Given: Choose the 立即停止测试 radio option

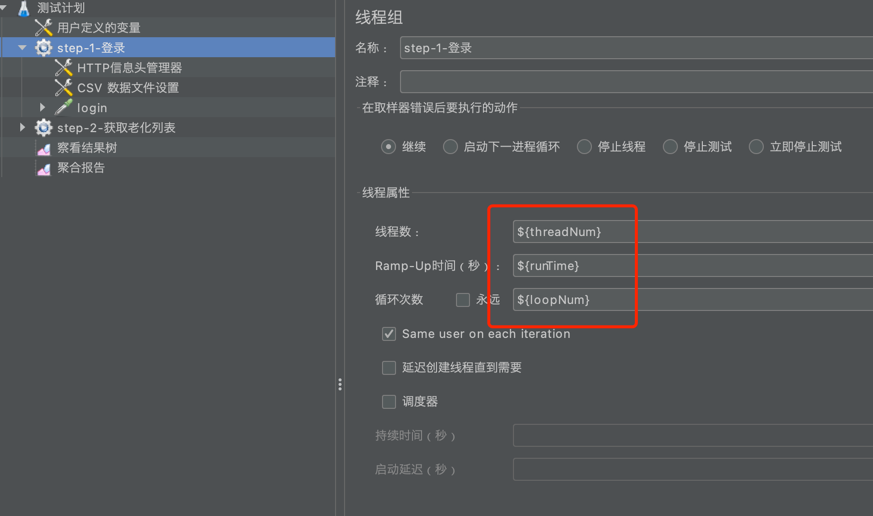Looking at the screenshot, I should (756, 147).
